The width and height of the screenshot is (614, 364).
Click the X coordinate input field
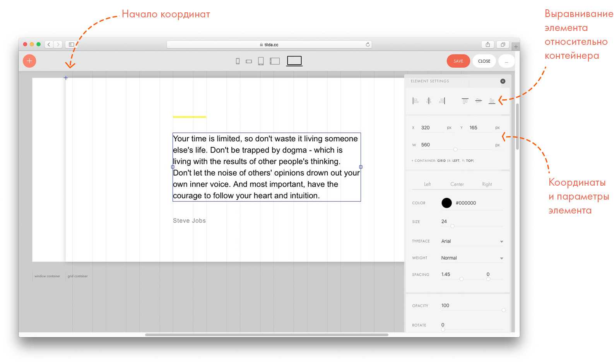(x=431, y=128)
